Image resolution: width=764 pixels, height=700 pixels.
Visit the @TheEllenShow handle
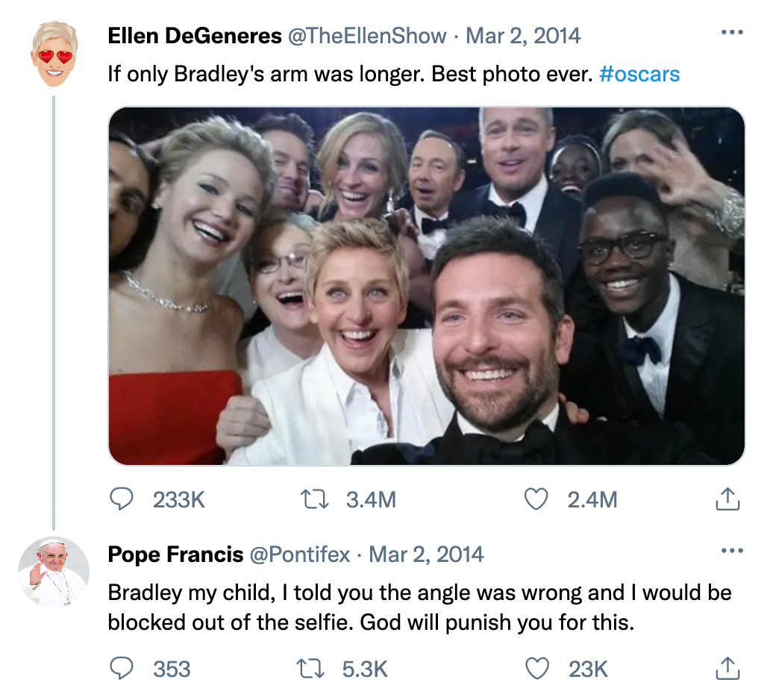pyautogui.click(x=367, y=36)
